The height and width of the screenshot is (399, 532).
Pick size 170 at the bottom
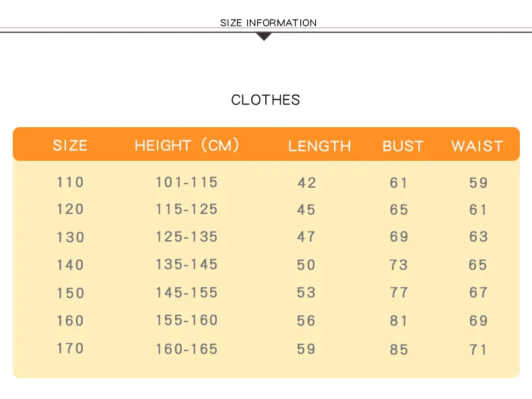pos(70,349)
